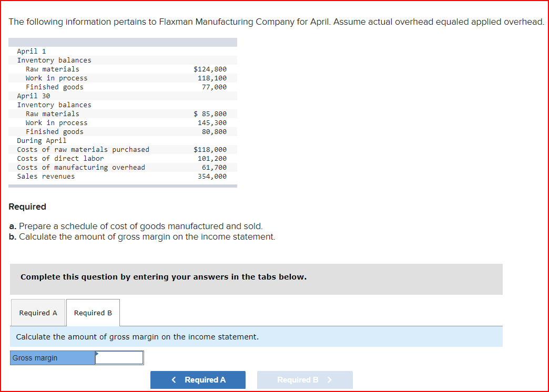Click the right chevron on Required B button
This screenshot has height=392, width=549.
pyautogui.click(x=329, y=380)
